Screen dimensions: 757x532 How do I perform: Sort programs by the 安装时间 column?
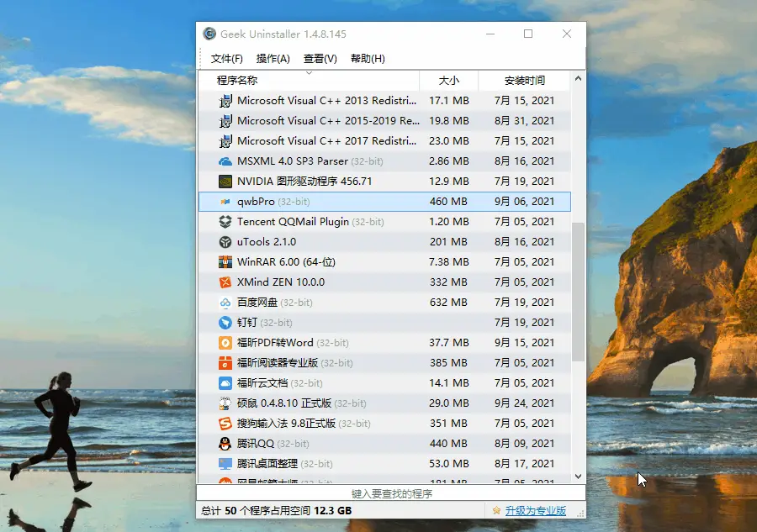526,80
